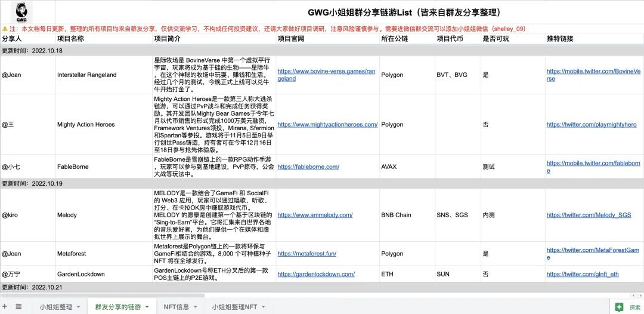Select the 项目名称 header cell
Image resolution: width=644 pixels, height=314 pixels.
(x=104, y=39)
